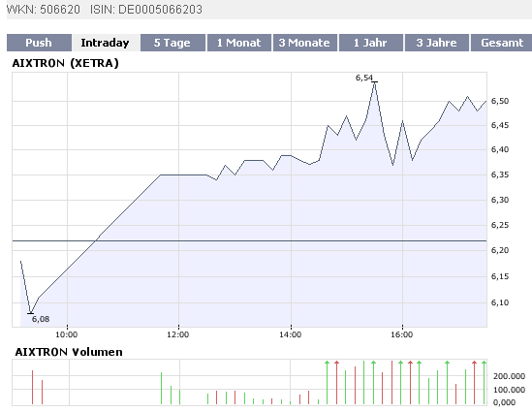Click the 6,50 price axis label

click(x=500, y=101)
